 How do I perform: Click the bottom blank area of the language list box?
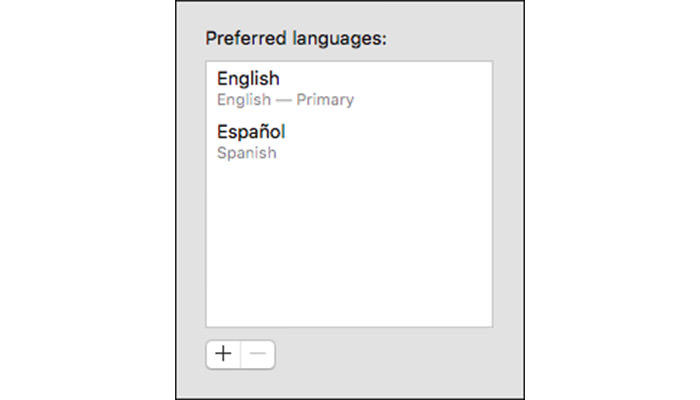coord(349,304)
